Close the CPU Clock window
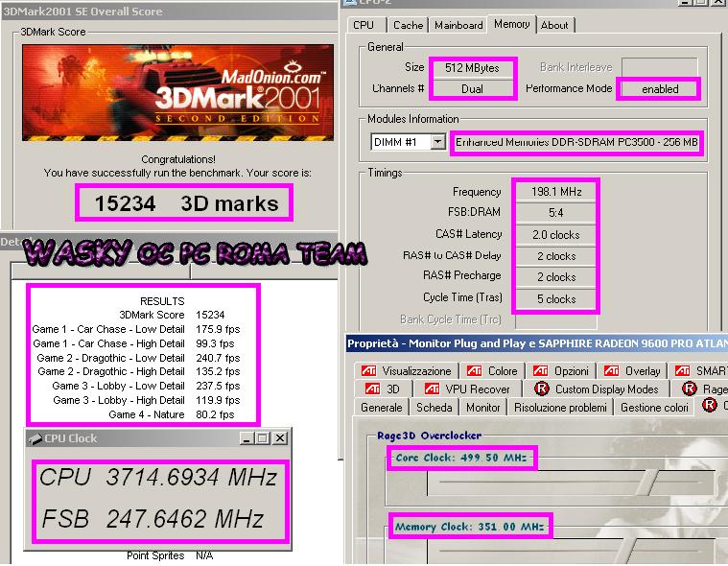The height and width of the screenshot is (566, 728). (x=280, y=437)
